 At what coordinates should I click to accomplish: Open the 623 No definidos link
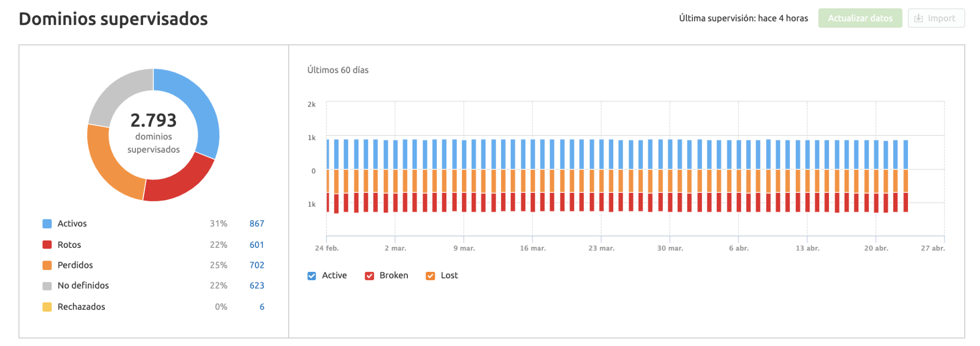[x=256, y=286]
